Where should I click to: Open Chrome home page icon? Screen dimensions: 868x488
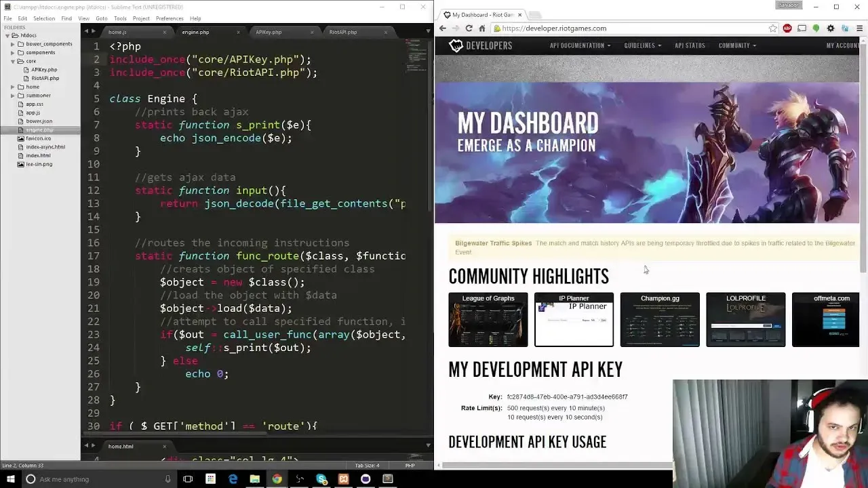pos(482,28)
